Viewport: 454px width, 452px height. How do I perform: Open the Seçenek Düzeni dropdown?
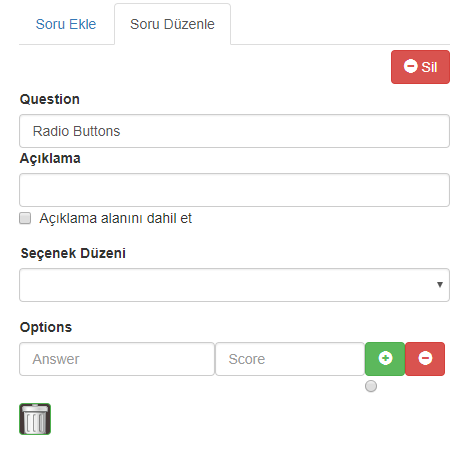[x=234, y=285]
